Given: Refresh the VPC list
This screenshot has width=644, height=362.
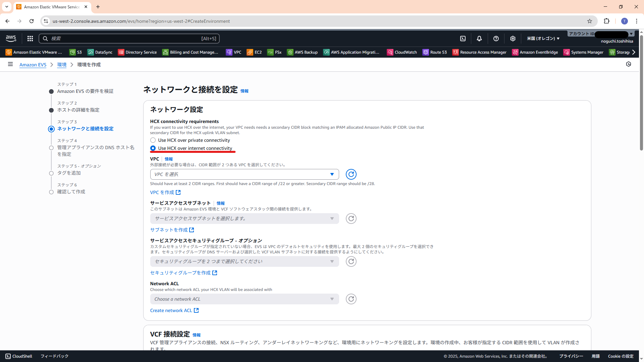Looking at the screenshot, I should [351, 174].
